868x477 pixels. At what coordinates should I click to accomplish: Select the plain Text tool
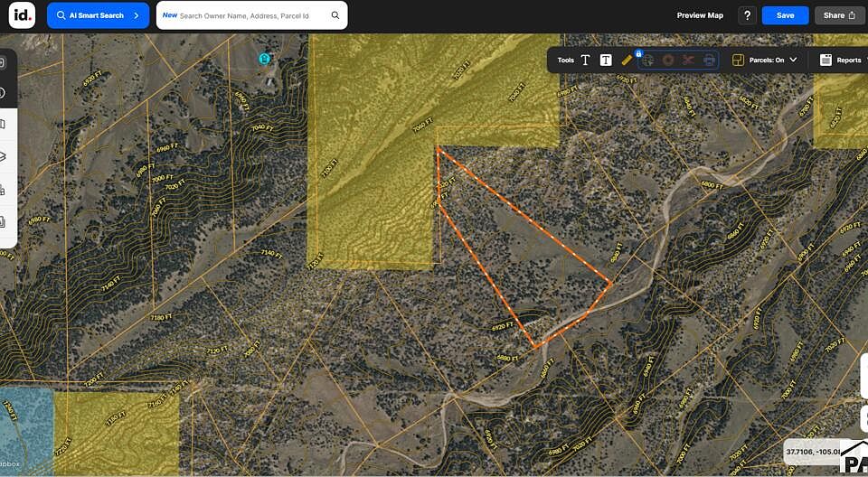tap(585, 60)
